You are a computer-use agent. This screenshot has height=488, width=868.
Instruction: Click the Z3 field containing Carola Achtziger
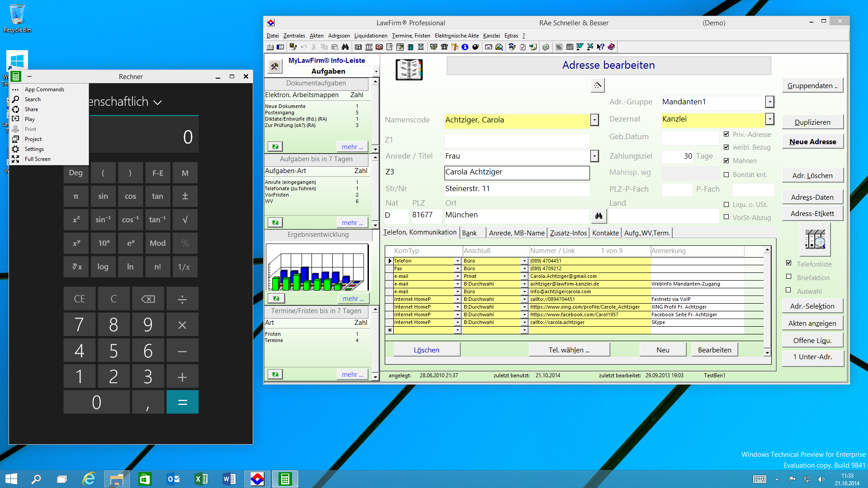click(516, 172)
